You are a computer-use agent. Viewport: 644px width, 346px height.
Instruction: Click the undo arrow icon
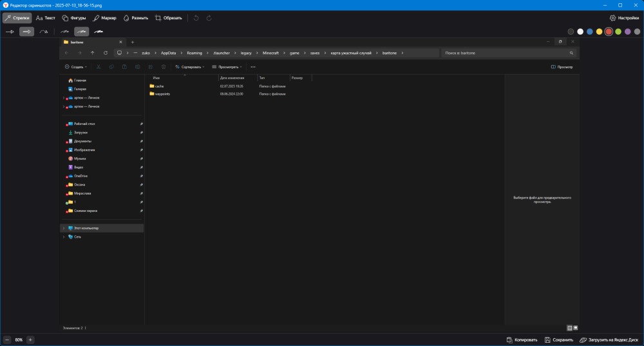196,18
